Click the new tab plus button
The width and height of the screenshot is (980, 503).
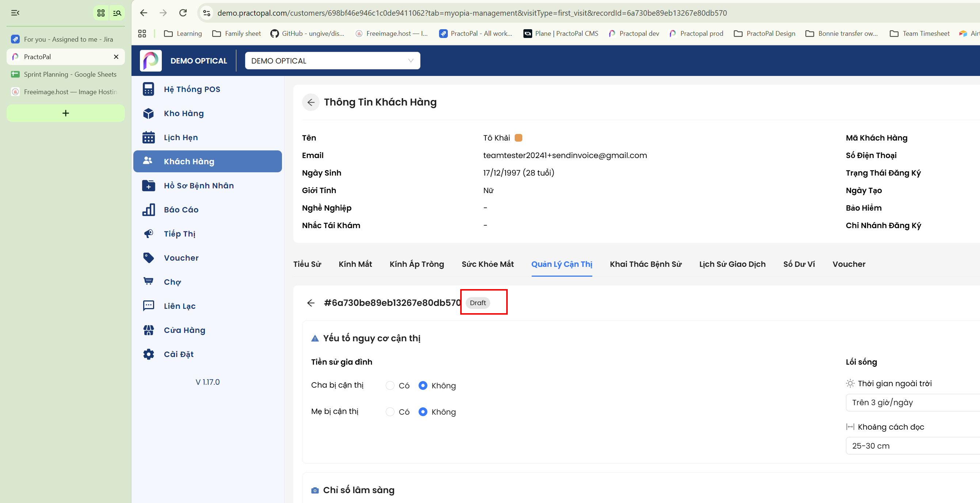point(65,113)
